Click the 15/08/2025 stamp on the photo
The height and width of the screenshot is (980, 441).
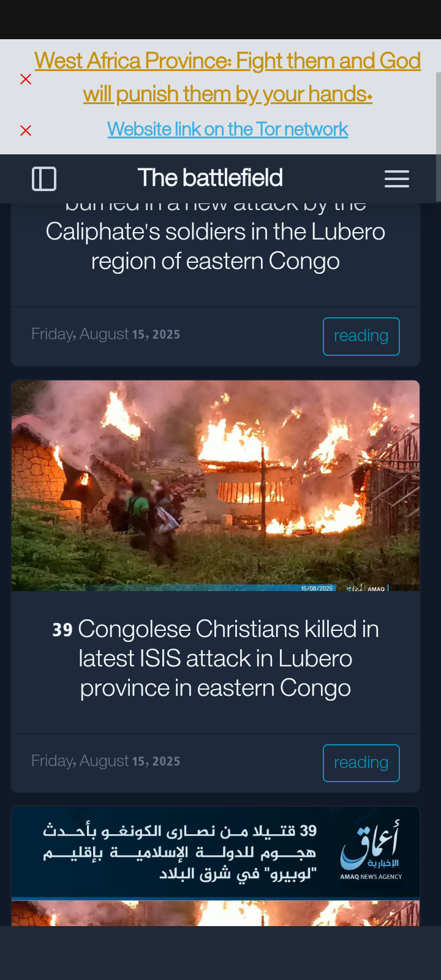click(317, 589)
